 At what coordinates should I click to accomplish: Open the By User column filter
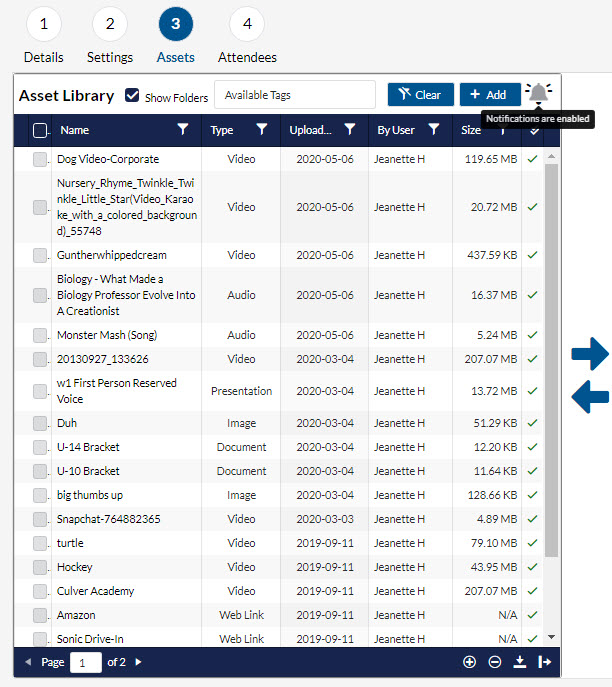pyautogui.click(x=434, y=129)
